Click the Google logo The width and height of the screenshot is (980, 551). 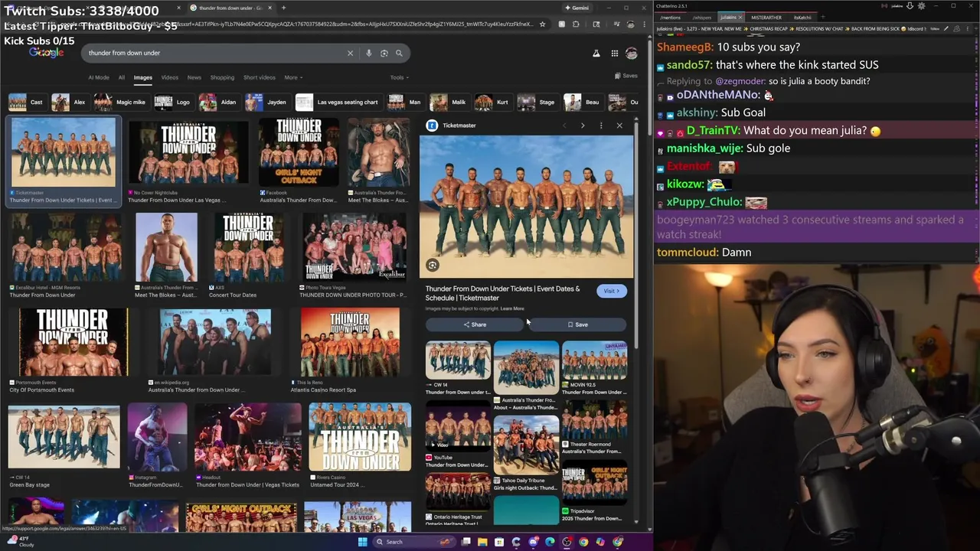(47, 52)
